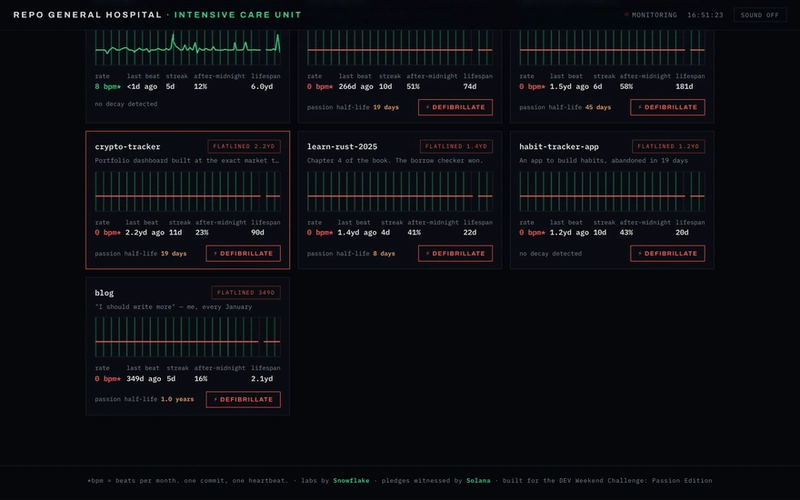Click the 181d lifespan value
This screenshot has height=500, width=800.
tap(684, 87)
